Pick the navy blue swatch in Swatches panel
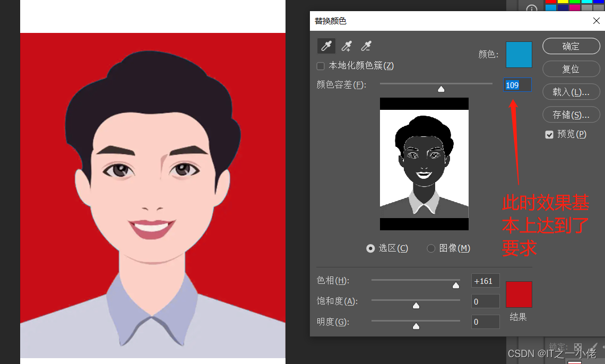605x364 pixels. (563, 8)
